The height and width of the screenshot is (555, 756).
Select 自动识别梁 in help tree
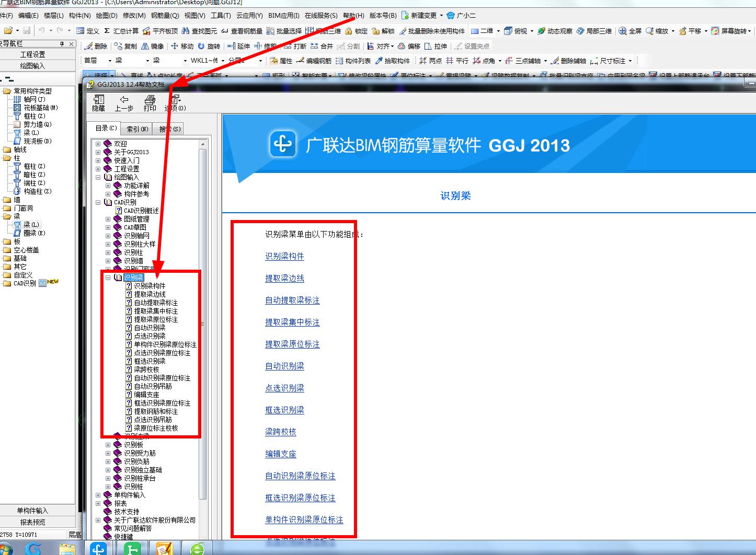150,328
